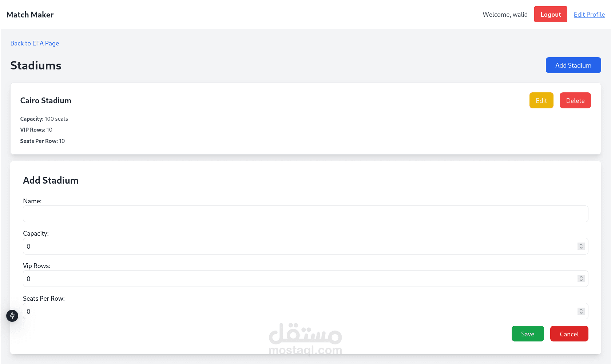611x364 pixels.
Task: Open the Edit Profile link
Action: click(x=589, y=15)
